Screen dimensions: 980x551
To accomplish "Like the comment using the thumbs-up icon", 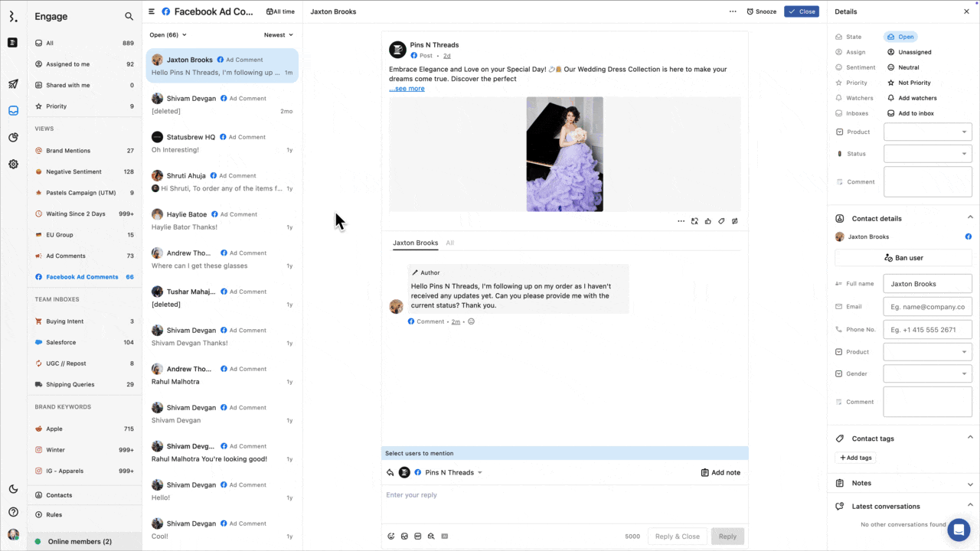I will (x=707, y=221).
